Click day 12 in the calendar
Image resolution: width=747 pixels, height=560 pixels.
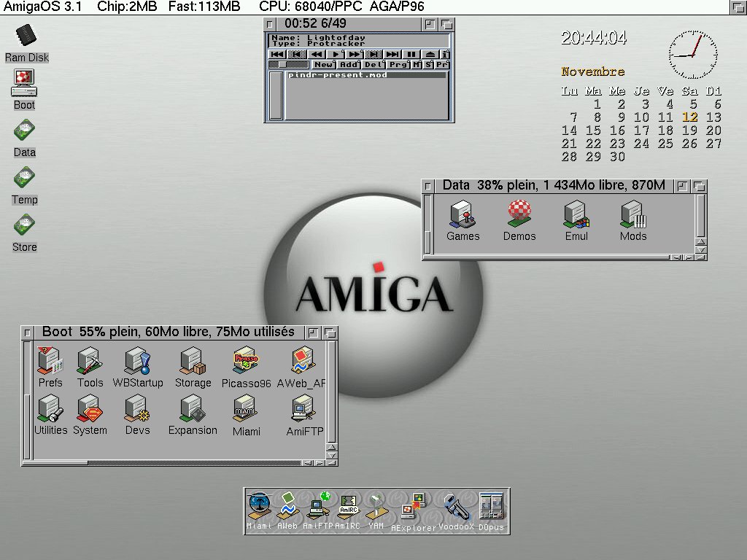(x=689, y=117)
